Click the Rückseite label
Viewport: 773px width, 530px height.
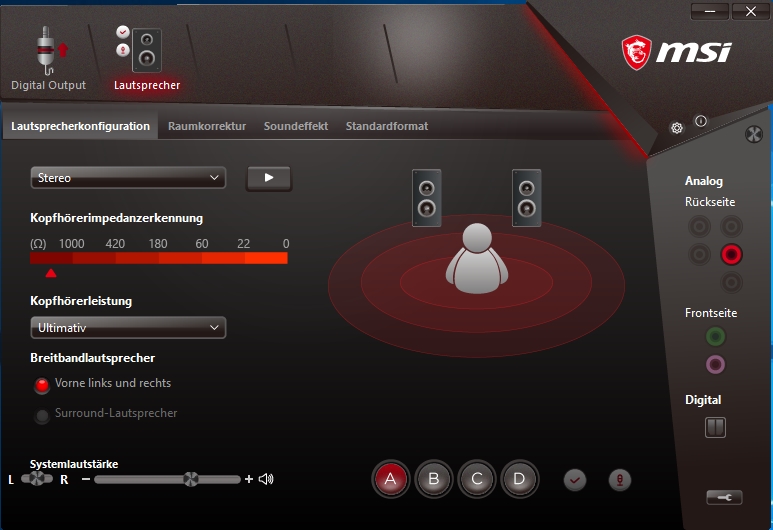710,202
